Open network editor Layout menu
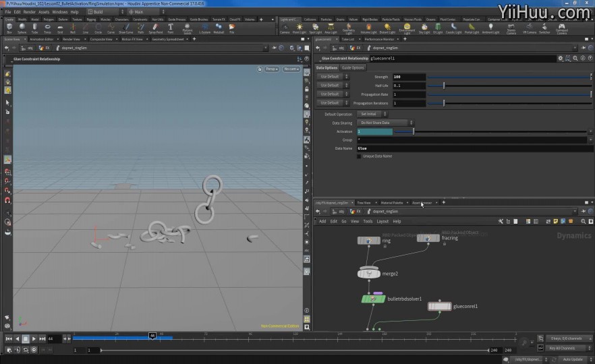The width and height of the screenshot is (595, 364). [x=382, y=221]
